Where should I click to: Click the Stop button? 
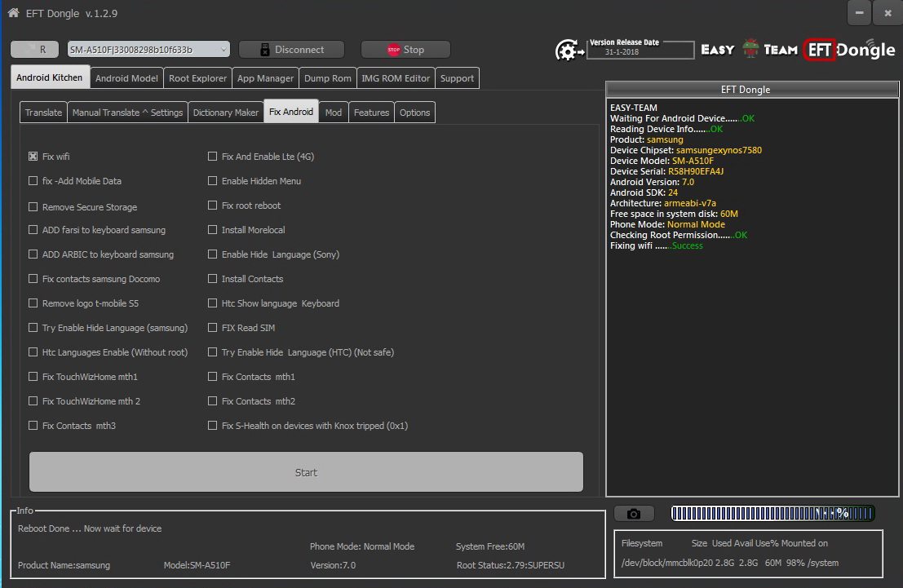405,50
